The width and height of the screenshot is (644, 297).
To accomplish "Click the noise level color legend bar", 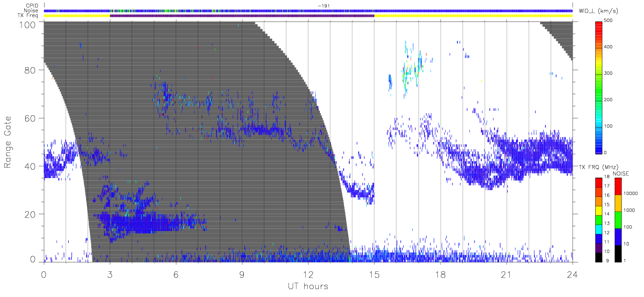I will click(x=618, y=219).
